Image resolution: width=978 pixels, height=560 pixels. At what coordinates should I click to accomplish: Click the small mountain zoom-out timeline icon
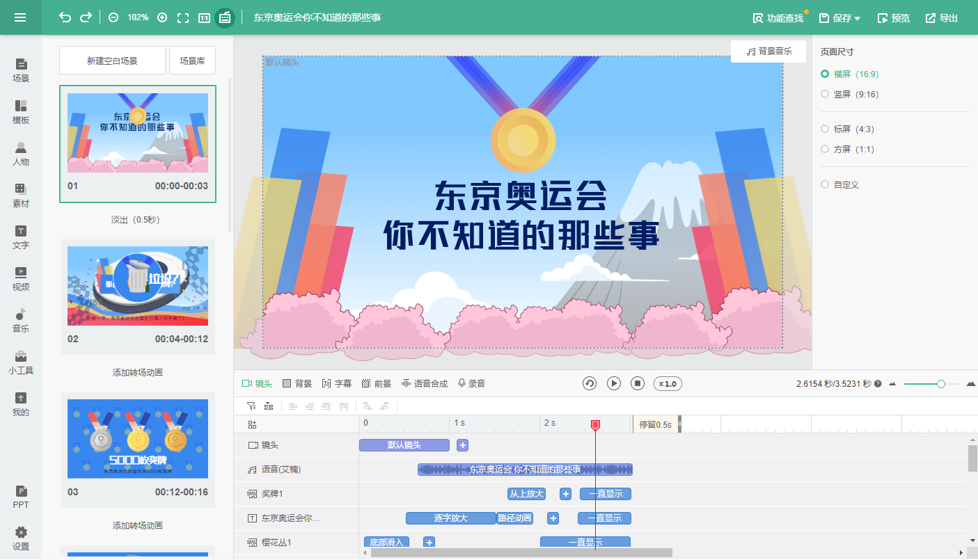point(892,384)
